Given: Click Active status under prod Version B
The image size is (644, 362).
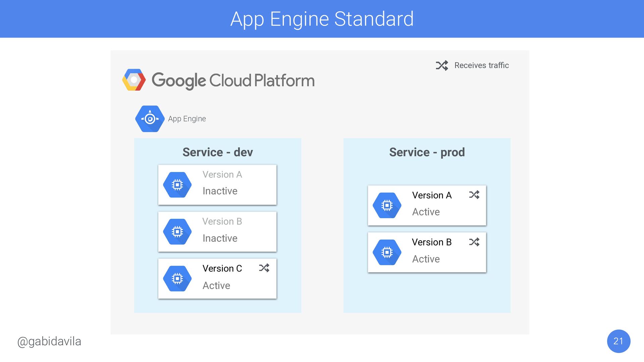Looking at the screenshot, I should point(426,259).
